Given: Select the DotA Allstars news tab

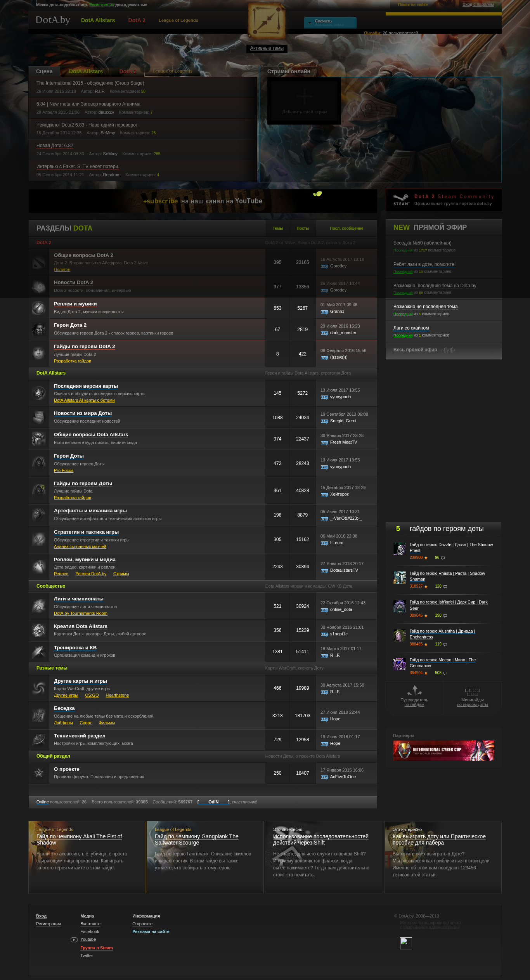Looking at the screenshot, I should [x=86, y=71].
